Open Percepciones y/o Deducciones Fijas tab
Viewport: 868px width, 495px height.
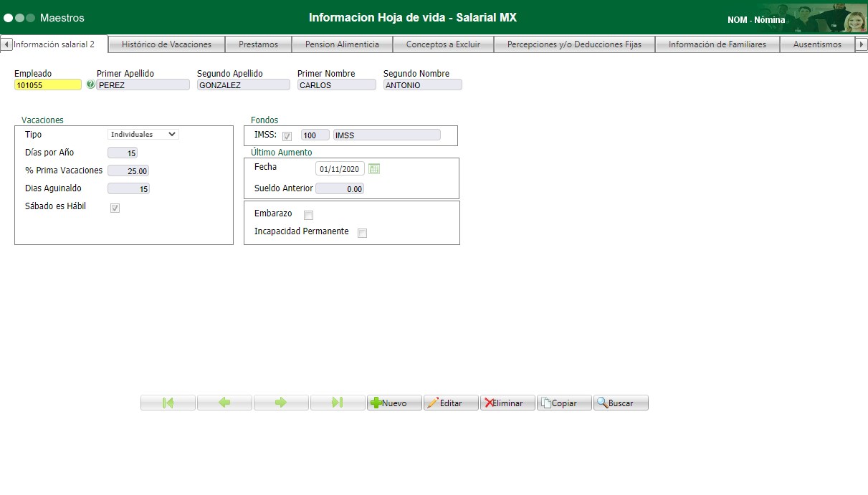[574, 44]
